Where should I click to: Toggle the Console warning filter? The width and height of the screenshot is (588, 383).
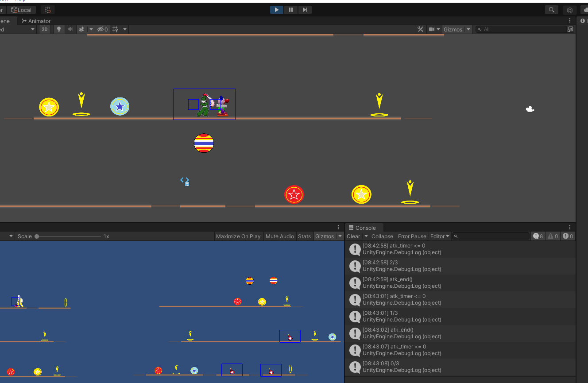(553, 236)
